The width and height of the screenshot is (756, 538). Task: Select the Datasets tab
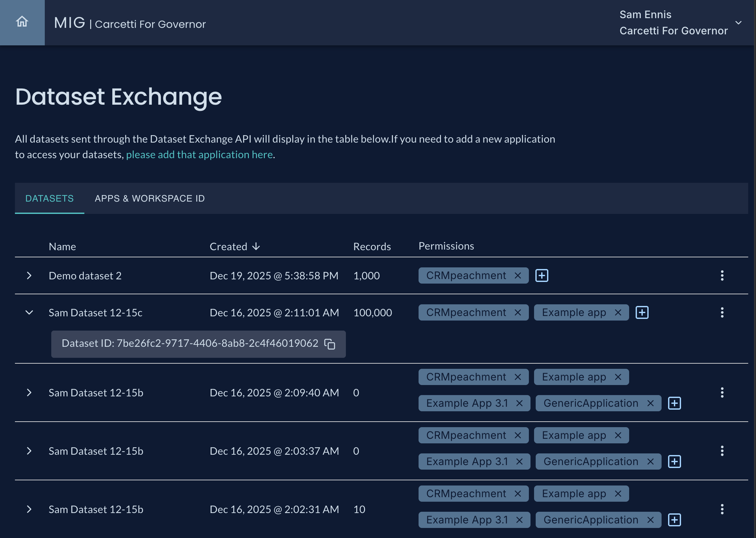click(49, 198)
